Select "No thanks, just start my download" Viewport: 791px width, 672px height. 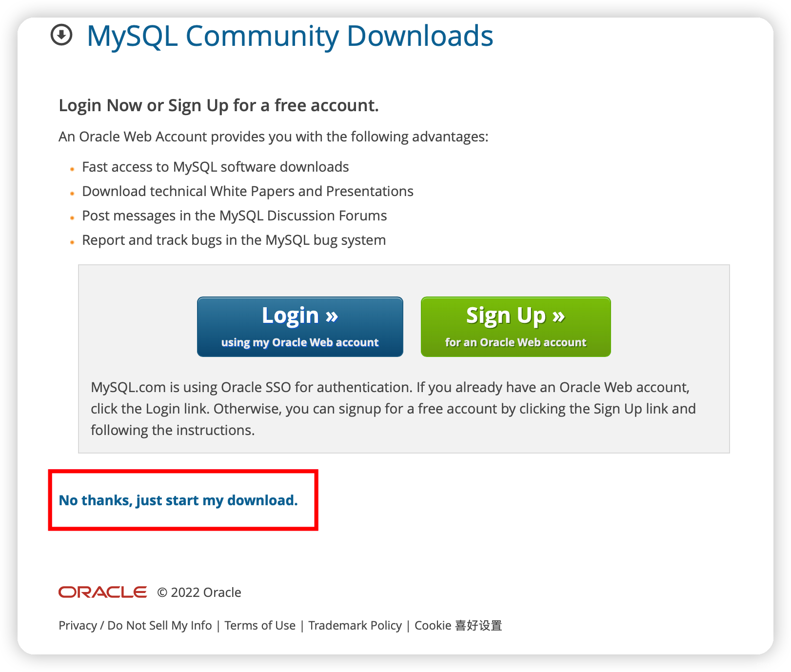[x=178, y=500]
